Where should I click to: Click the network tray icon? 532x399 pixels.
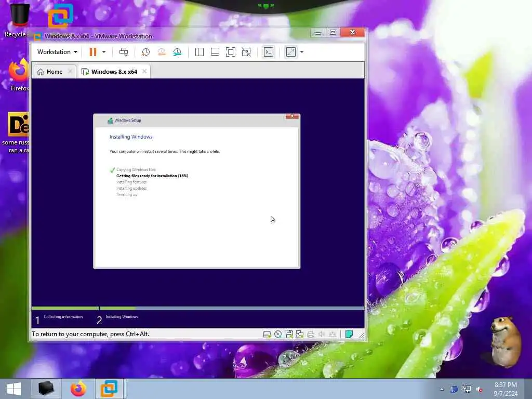tap(467, 389)
